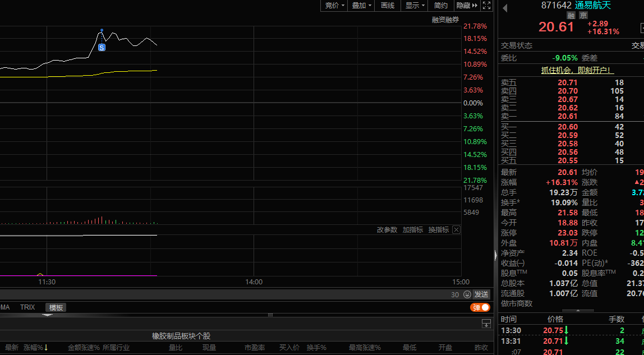Toggle the orange 弹 switch off

point(480,307)
